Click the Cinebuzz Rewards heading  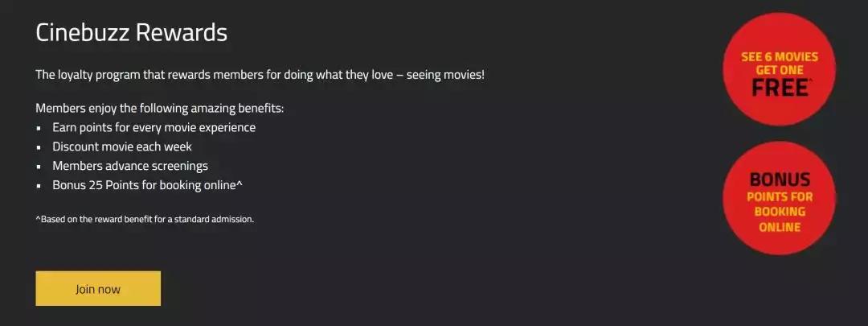(x=131, y=33)
